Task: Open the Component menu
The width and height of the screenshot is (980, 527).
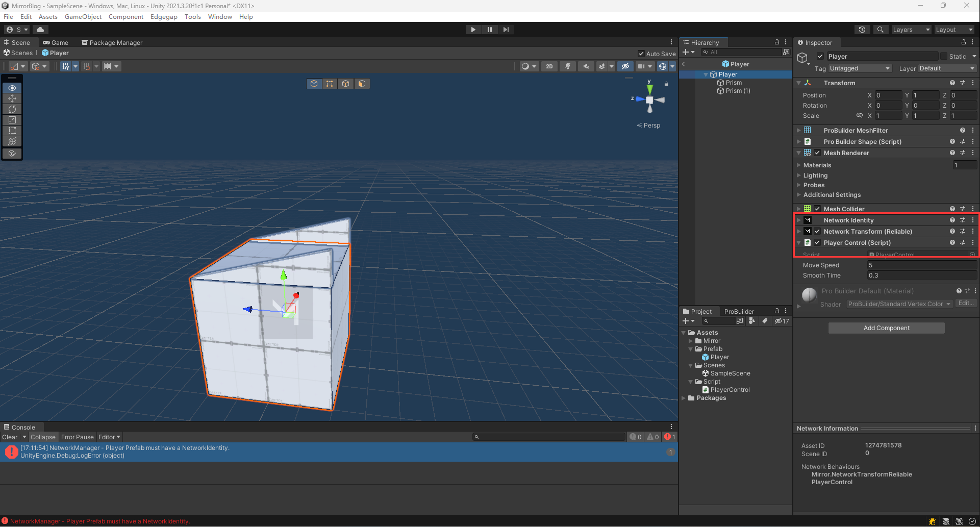Action: tap(126, 17)
